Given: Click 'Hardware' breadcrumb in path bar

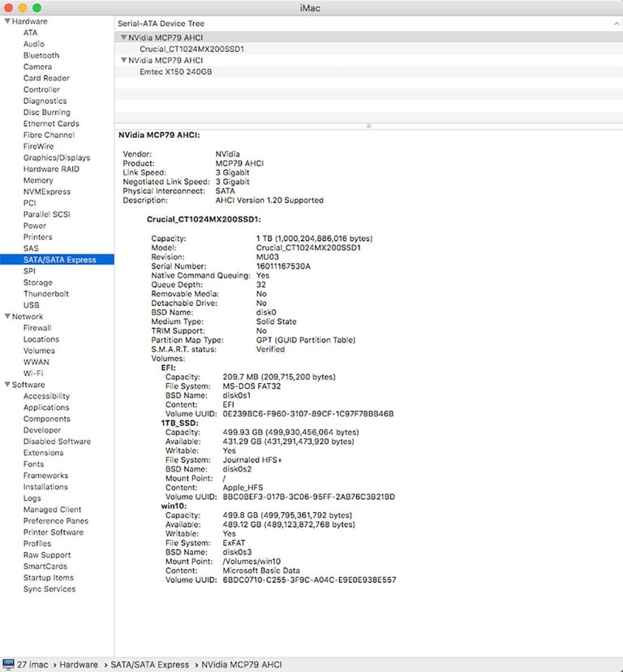Looking at the screenshot, I should (x=79, y=664).
